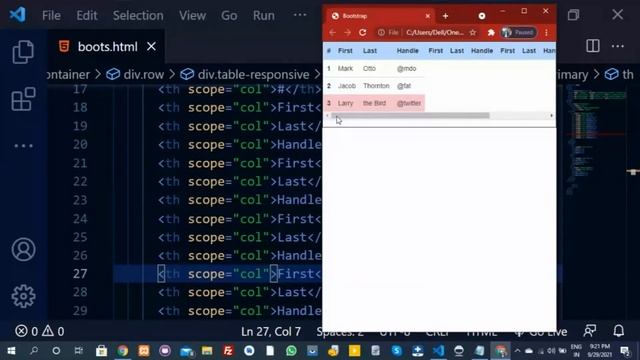640x360 pixels.
Task: Expand the th breadcrumb item
Action: click(619, 74)
